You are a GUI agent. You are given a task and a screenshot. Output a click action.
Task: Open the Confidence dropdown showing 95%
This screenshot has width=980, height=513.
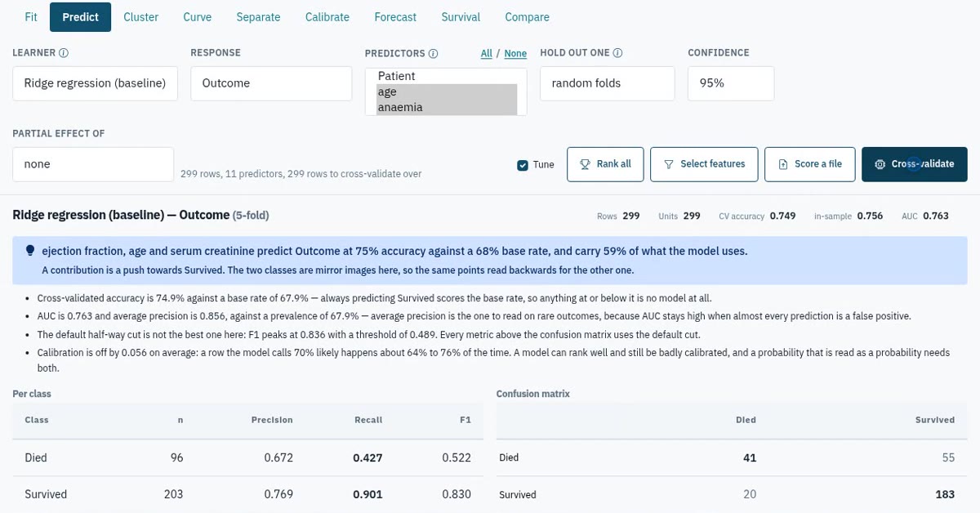point(731,83)
